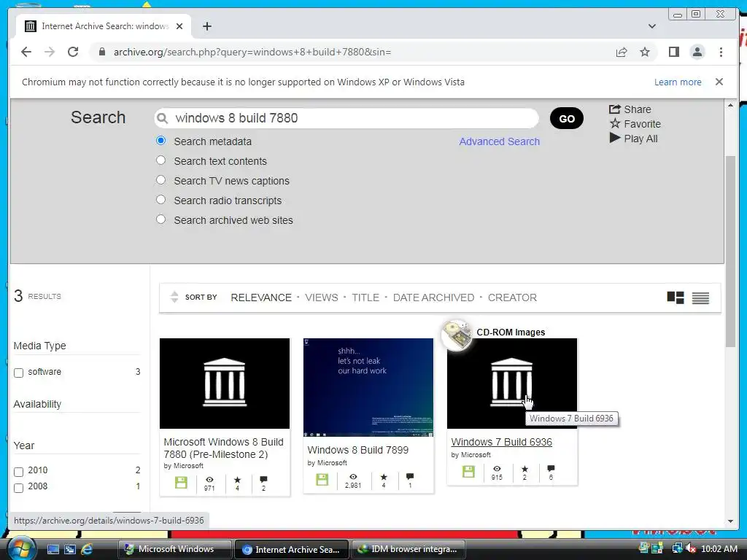Bookmark this page with the star icon
The height and width of the screenshot is (560, 747).
pos(645,52)
